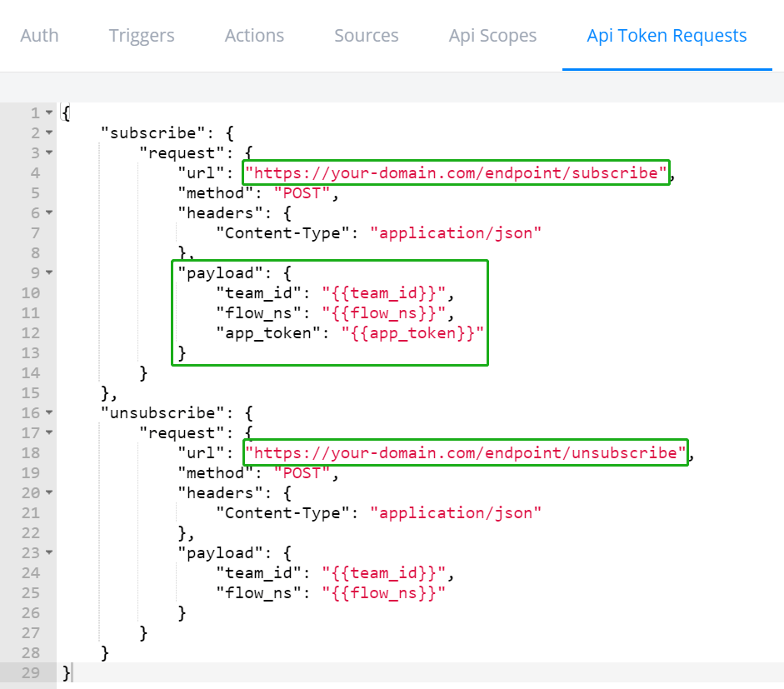784x689 pixels.
Task: Fold the unsubscribe "payload" block on line 23
Action: pyautogui.click(x=49, y=553)
